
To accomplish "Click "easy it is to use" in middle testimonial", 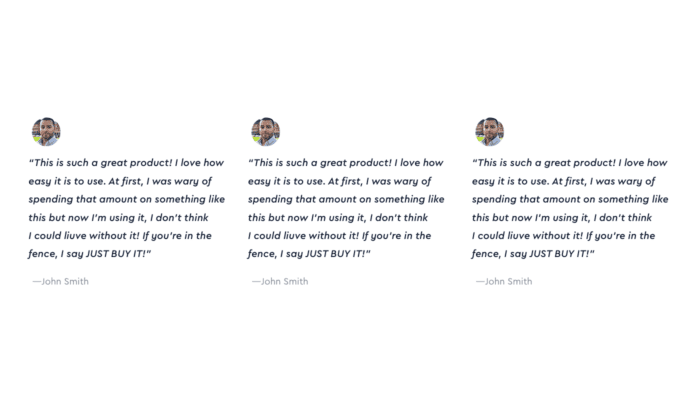I will click(286, 181).
